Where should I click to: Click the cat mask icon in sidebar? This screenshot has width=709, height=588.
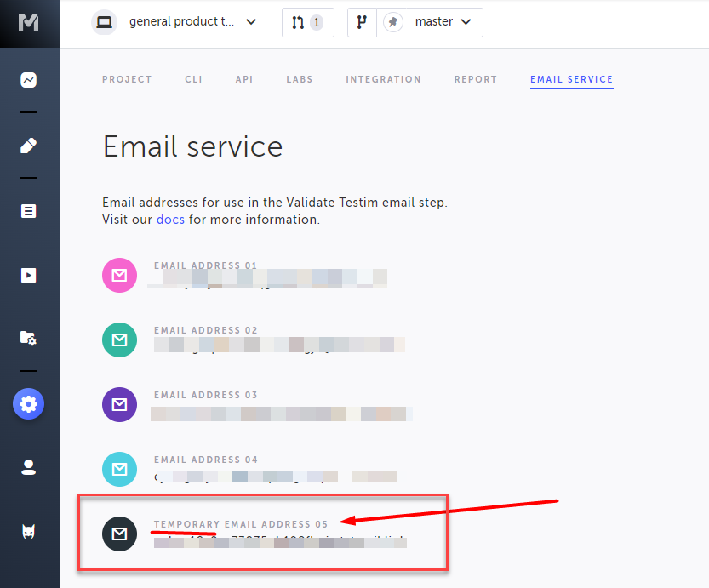coord(28,532)
